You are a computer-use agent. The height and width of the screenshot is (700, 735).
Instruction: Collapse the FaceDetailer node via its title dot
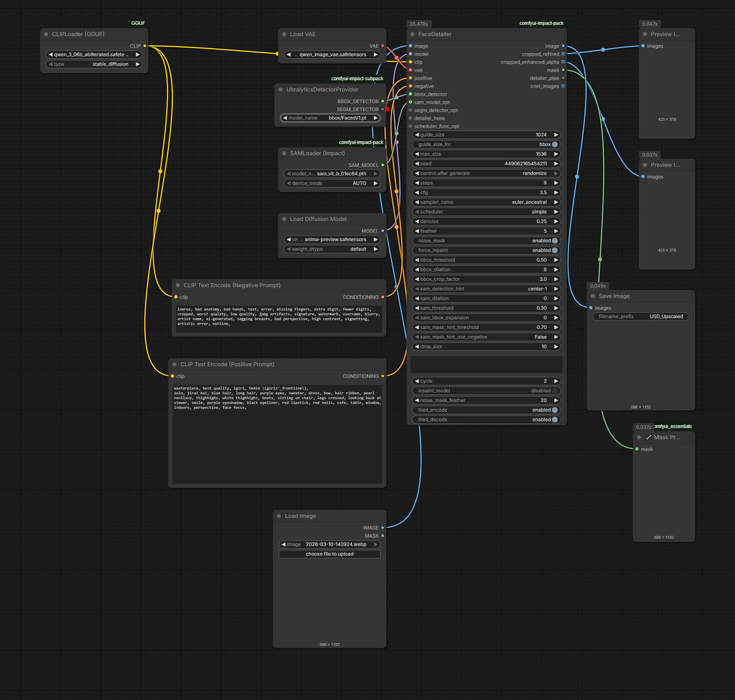(412, 34)
